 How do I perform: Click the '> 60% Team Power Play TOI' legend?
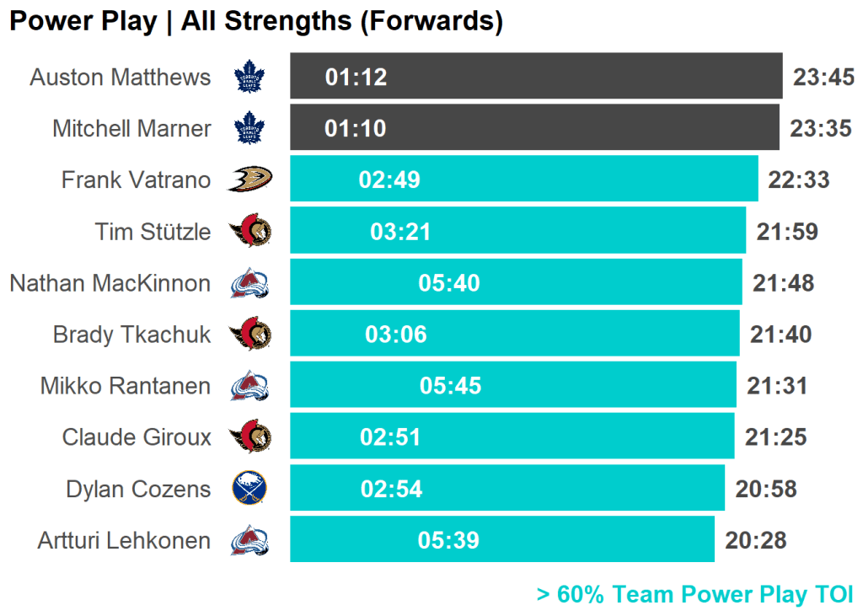coord(694,595)
